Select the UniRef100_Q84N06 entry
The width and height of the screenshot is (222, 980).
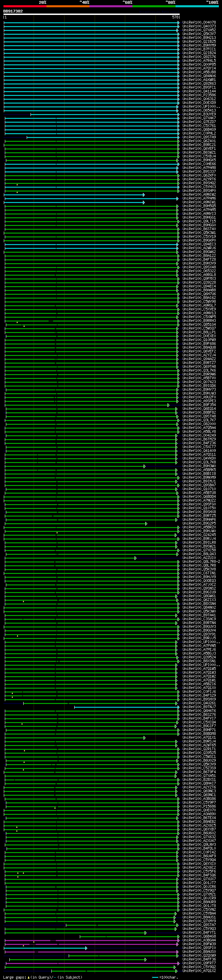tap(199, 76)
